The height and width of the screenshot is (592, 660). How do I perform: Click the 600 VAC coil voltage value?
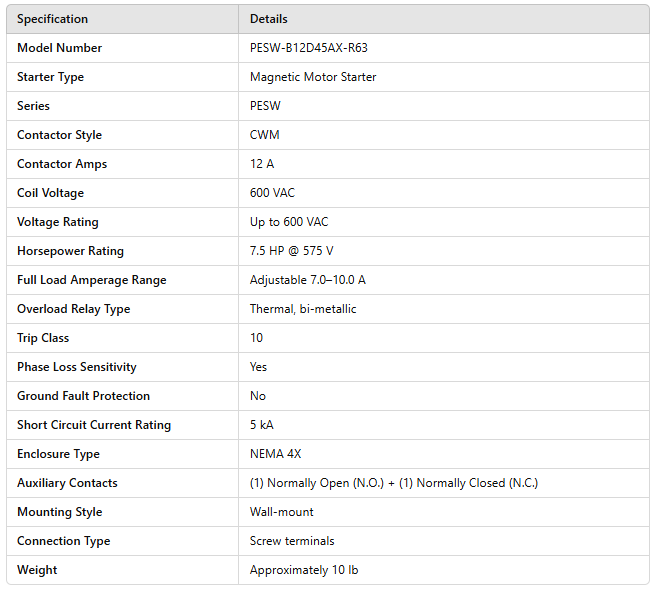point(272,193)
